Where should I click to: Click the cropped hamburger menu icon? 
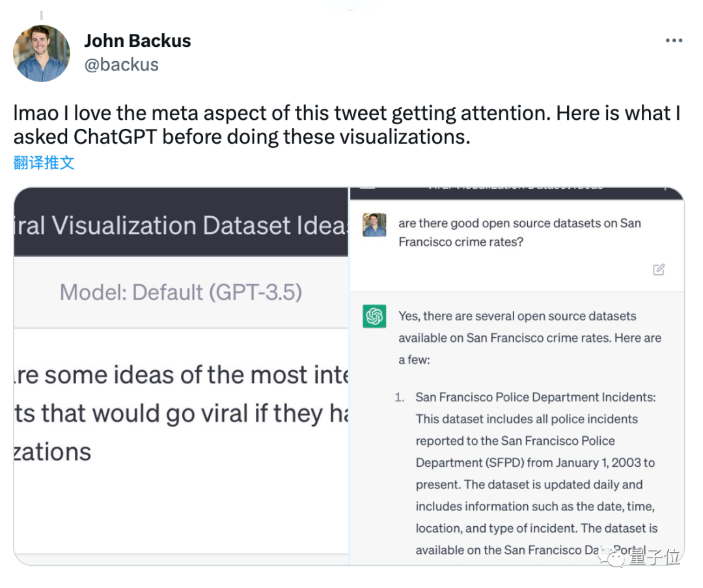pos(368,188)
